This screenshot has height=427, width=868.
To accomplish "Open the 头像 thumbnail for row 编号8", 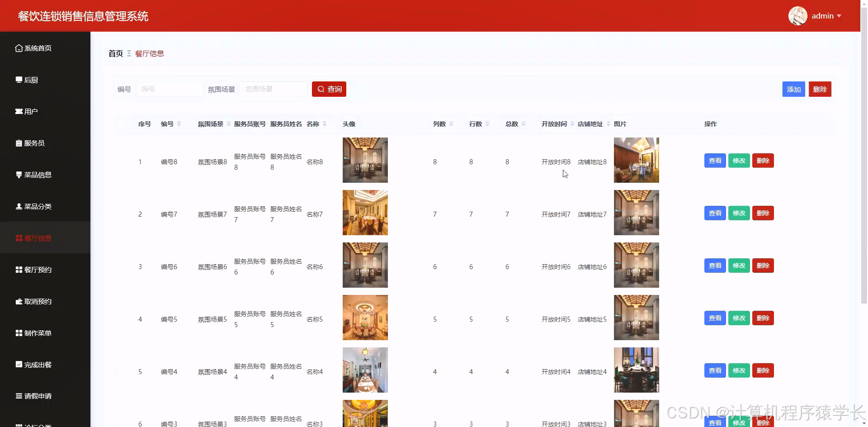I will pyautogui.click(x=365, y=160).
